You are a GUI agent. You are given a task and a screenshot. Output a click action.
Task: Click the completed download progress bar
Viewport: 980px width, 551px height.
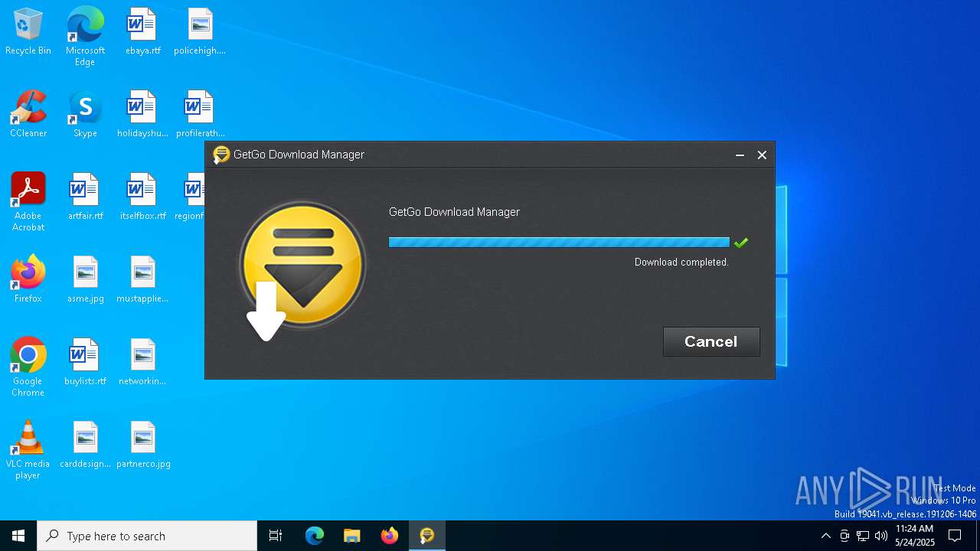click(x=559, y=243)
